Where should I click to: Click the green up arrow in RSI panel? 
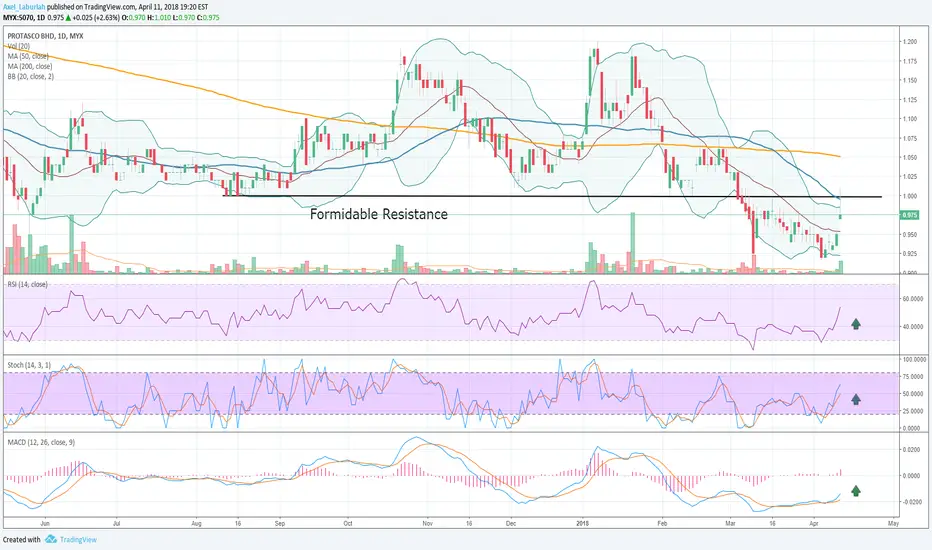[x=855, y=323]
